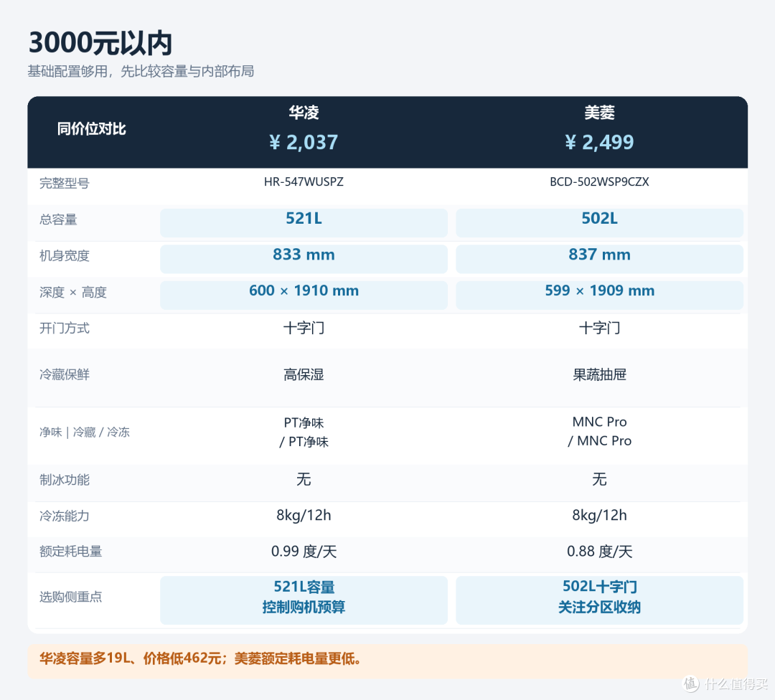Screen dimensions: 775x700
Task: Select model number 'HR-547WUSPZ'
Action: tap(304, 181)
